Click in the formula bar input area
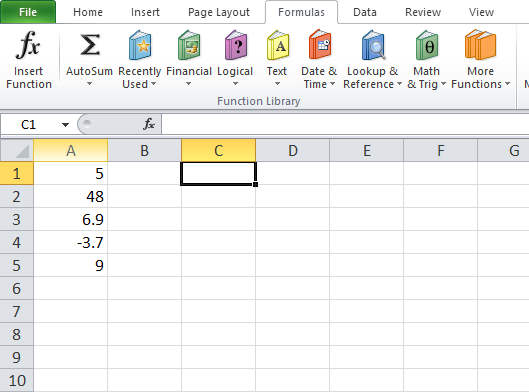The width and height of the screenshot is (529, 392). 345,124
